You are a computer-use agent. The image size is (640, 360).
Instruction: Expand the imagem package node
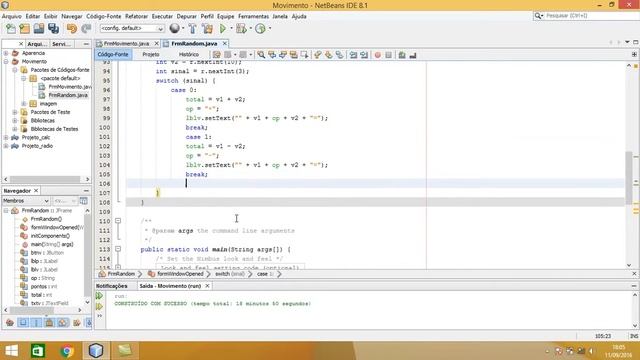click(x=24, y=104)
